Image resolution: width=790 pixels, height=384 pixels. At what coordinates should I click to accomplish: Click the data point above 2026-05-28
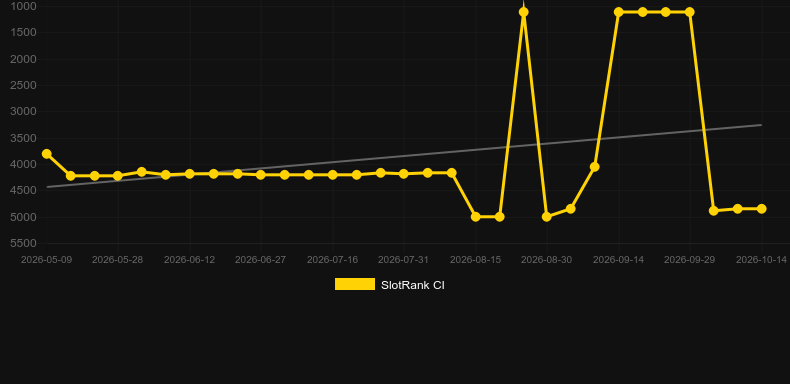coord(118,176)
